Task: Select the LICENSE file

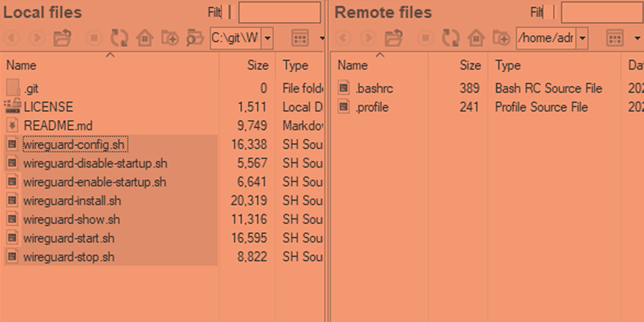Action: pyautogui.click(x=48, y=107)
